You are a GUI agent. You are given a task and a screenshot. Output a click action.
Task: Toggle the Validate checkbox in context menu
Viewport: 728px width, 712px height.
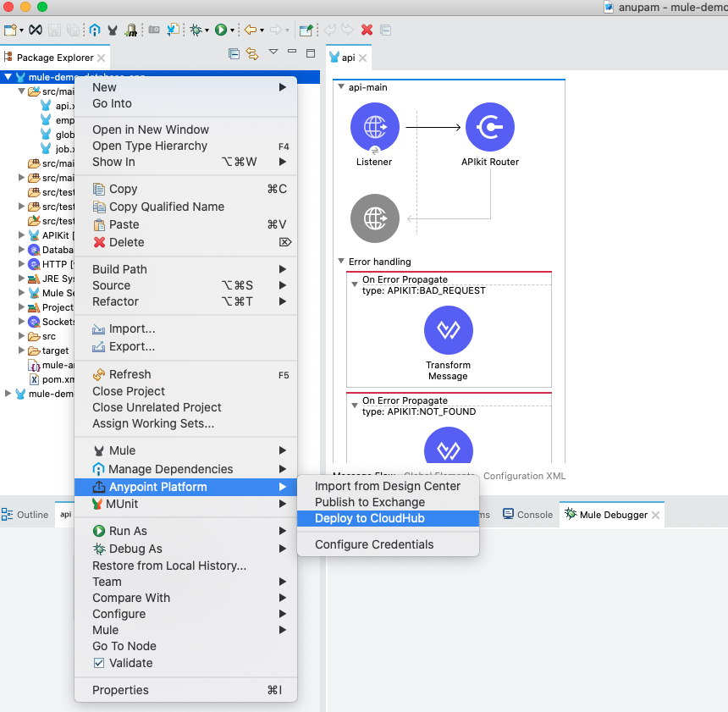(99, 663)
